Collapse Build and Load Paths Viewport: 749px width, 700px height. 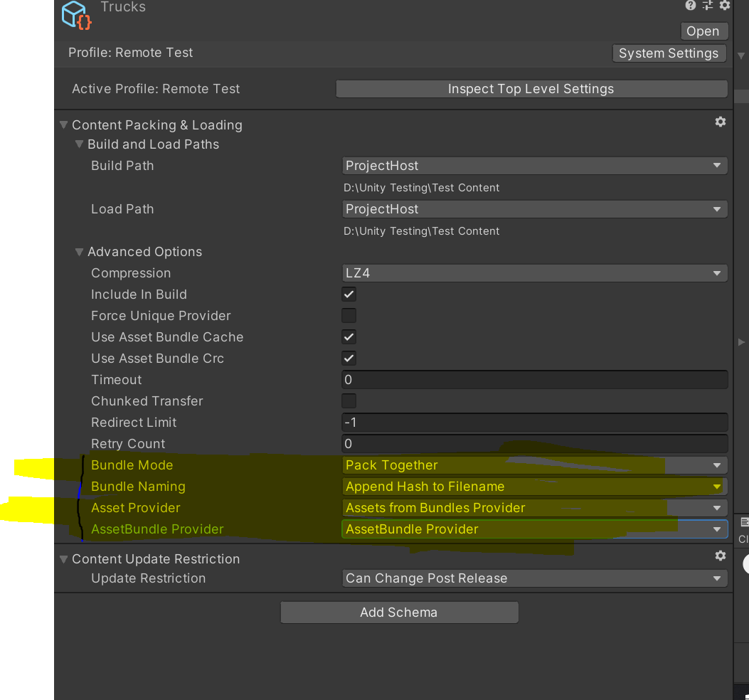(x=79, y=144)
